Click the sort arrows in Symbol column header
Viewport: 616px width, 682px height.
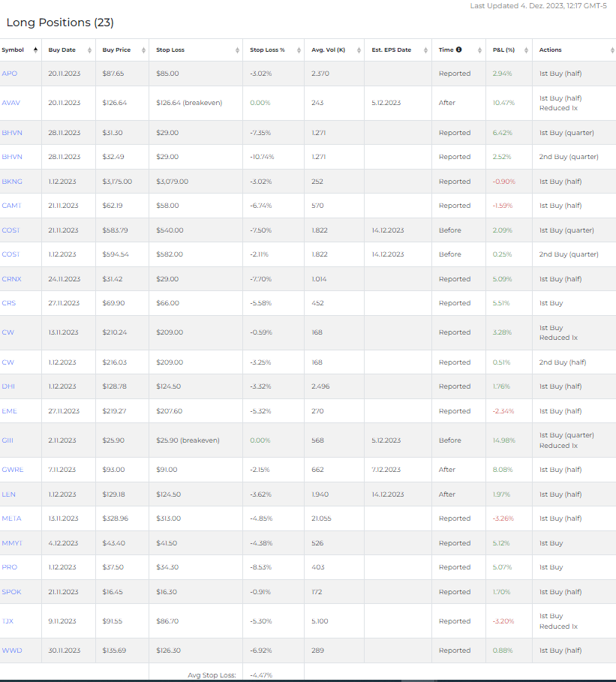point(35,50)
